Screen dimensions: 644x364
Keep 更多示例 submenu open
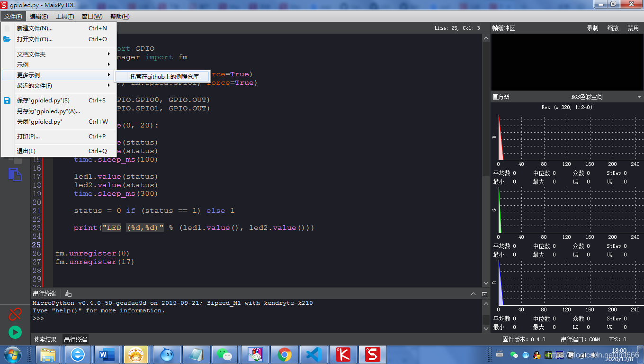[59, 75]
